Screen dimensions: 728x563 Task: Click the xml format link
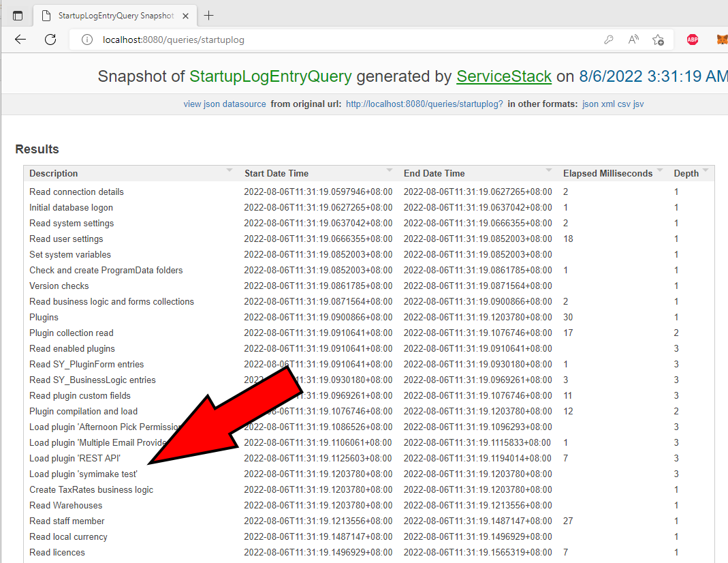(607, 104)
